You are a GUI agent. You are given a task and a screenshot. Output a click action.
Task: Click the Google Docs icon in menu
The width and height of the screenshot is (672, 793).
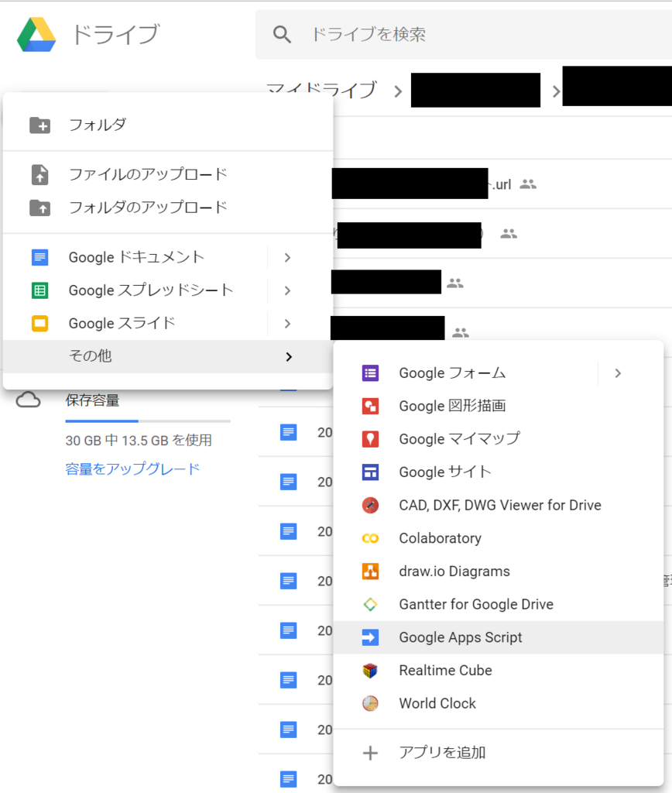[40, 257]
